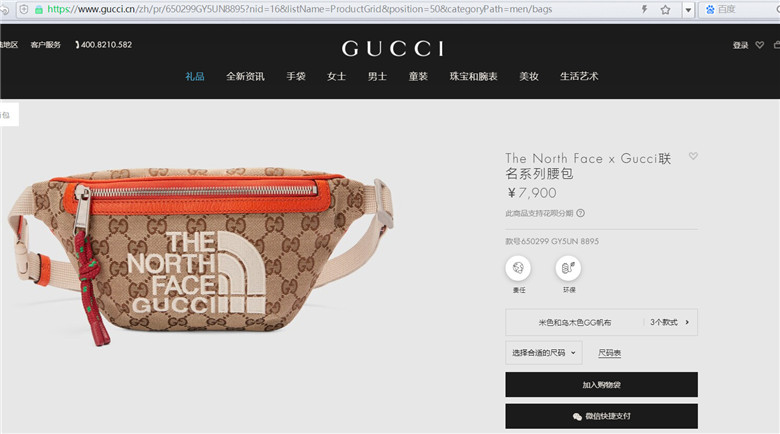Click the 加入购物袋 add to bag button

coord(601,384)
